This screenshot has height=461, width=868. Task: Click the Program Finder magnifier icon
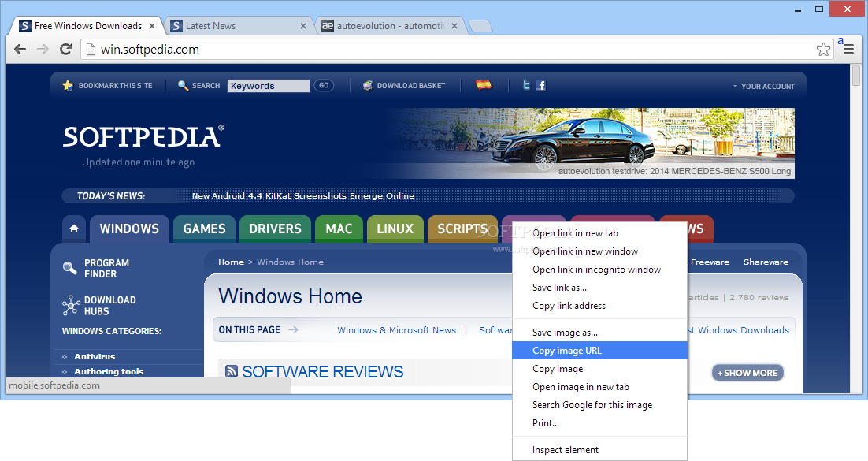pos(70,268)
